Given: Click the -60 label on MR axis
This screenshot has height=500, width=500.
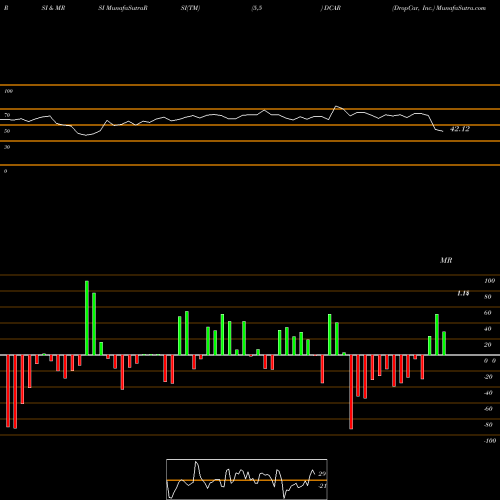Looking at the screenshot, I should (x=488, y=409).
